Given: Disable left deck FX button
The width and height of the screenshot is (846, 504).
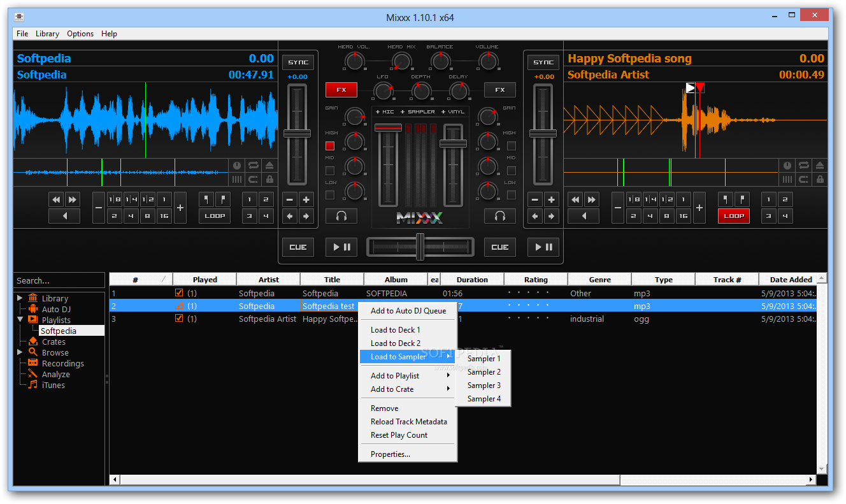Looking at the screenshot, I should pos(341,90).
